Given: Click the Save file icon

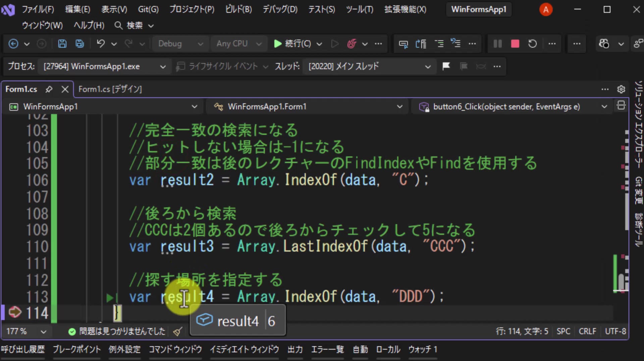Looking at the screenshot, I should pos(62,44).
